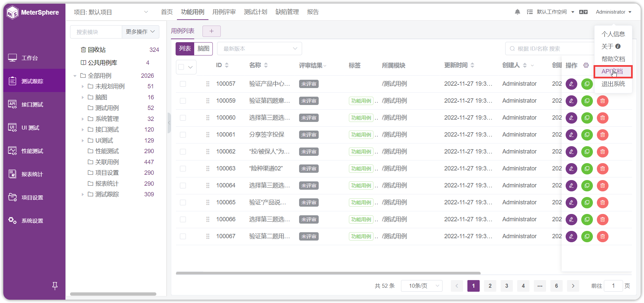Screen dimensions: 644x303
Task: Check the box for case 100062
Action: [183, 151]
